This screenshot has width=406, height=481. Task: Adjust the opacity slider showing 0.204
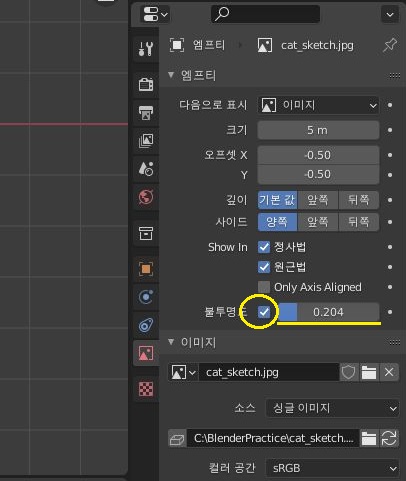(x=329, y=312)
